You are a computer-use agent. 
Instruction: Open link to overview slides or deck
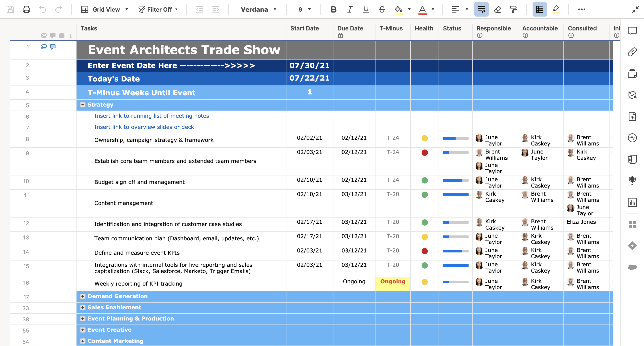(144, 127)
